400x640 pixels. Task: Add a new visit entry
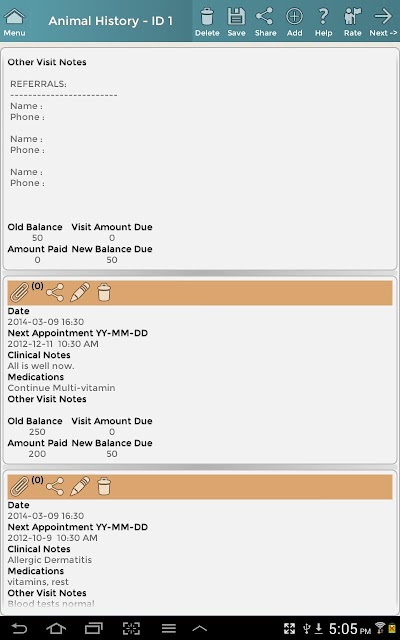tap(294, 22)
